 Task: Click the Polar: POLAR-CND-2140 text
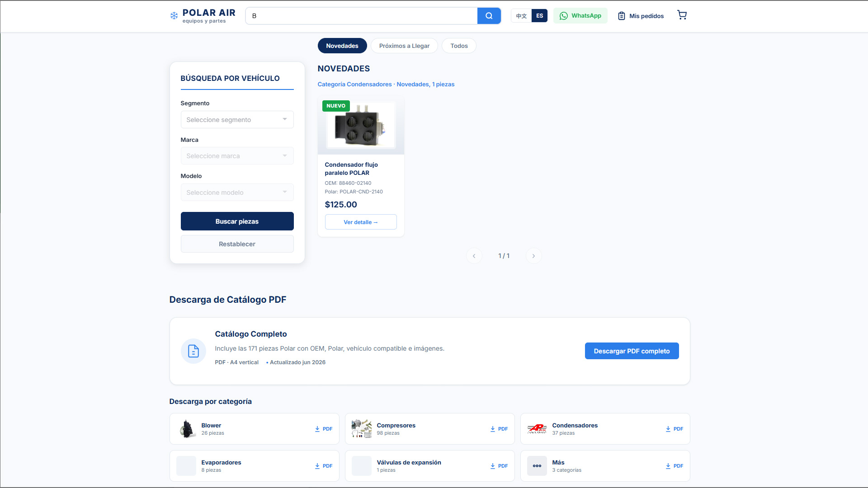[x=354, y=192]
